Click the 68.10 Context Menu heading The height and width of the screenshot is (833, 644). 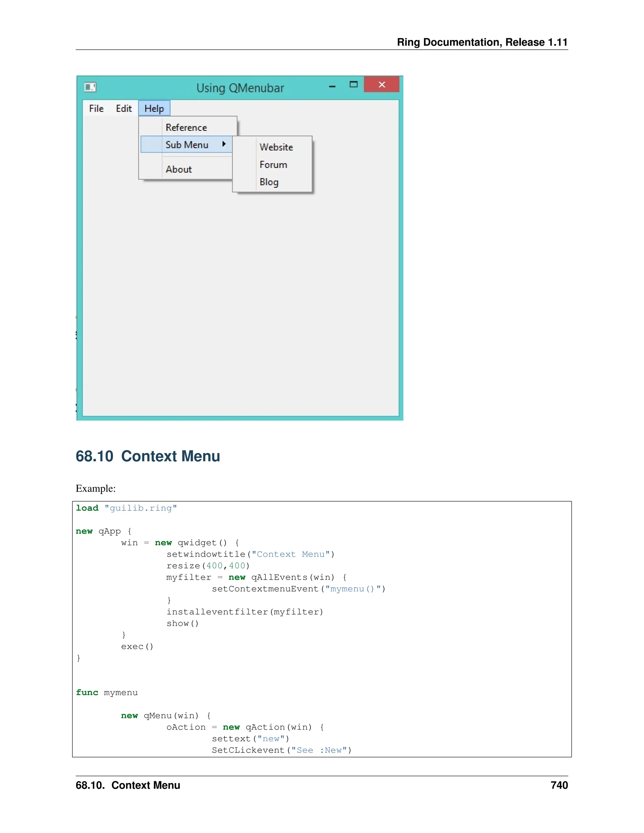(148, 456)
